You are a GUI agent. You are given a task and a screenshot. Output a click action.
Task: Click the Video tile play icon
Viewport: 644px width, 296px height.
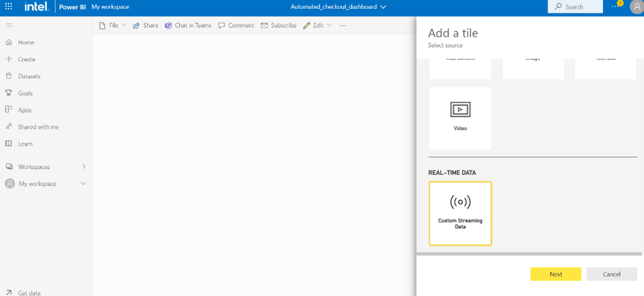coord(460,109)
